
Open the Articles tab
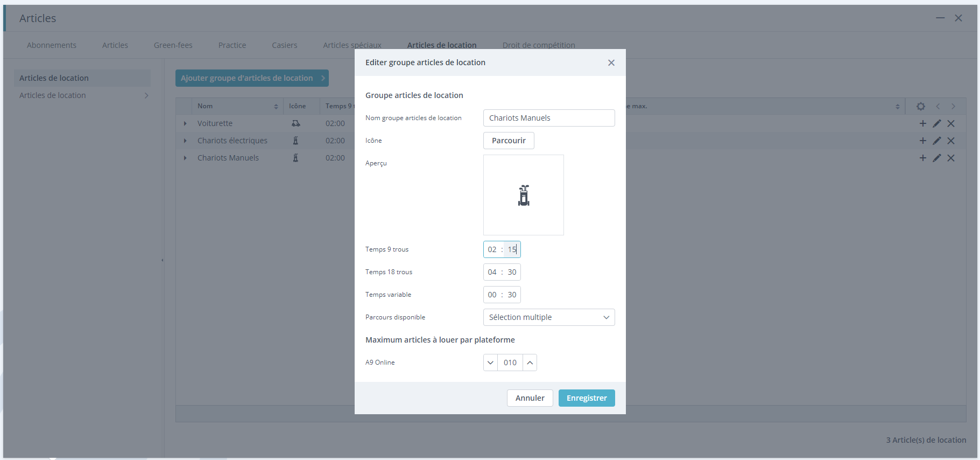tap(115, 45)
